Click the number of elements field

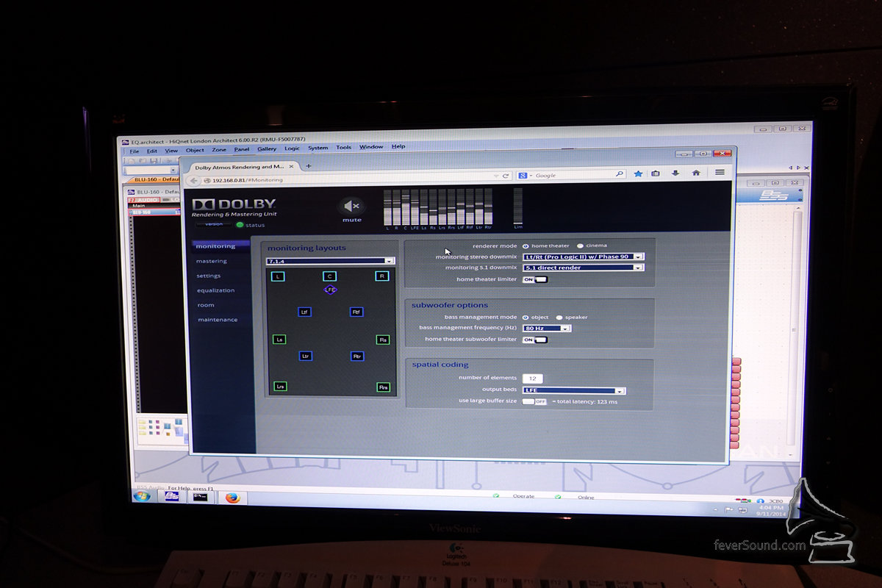coord(532,379)
